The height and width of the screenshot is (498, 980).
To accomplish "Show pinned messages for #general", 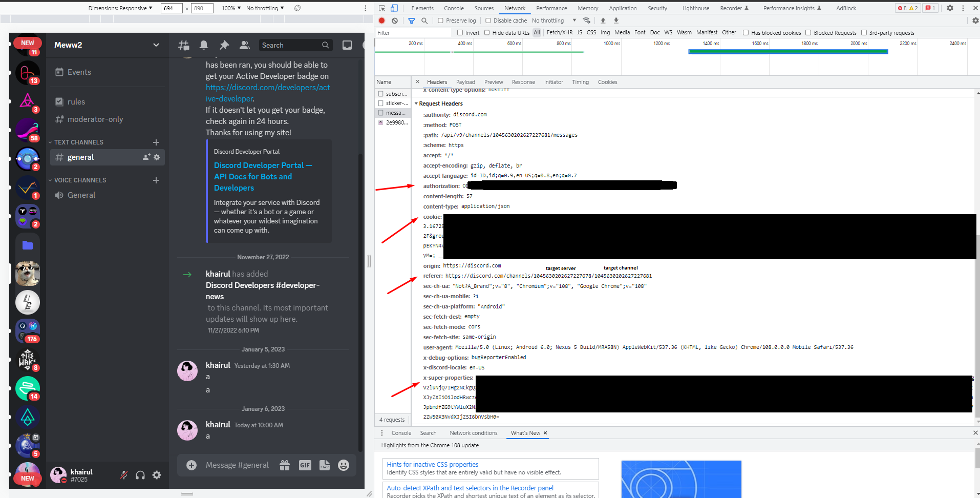I will (224, 45).
